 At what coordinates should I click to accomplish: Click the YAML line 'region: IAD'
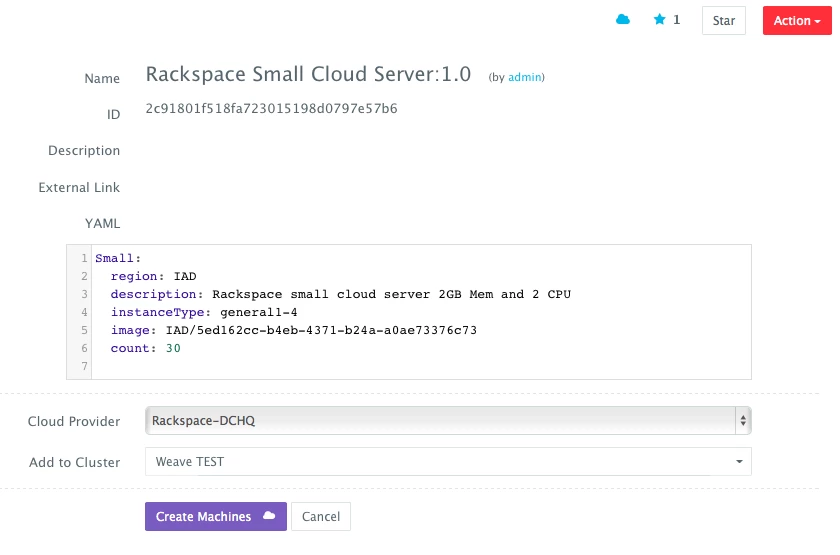point(153,276)
